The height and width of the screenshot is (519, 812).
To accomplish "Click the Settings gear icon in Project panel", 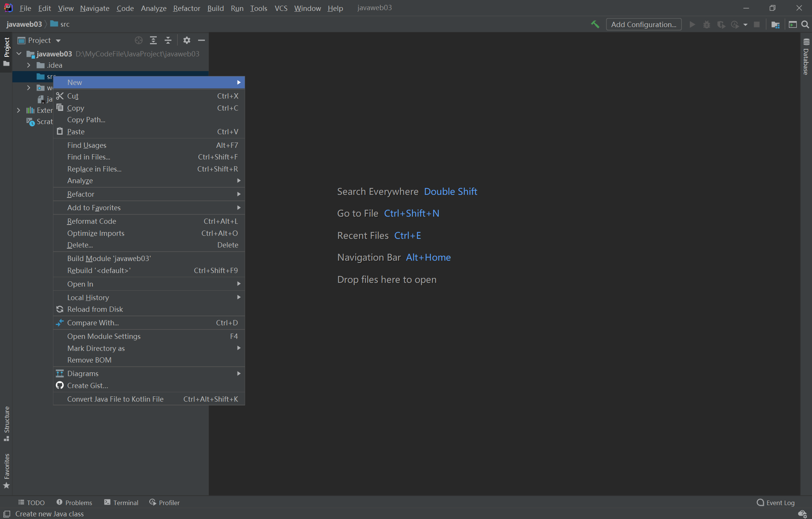I will 186,40.
